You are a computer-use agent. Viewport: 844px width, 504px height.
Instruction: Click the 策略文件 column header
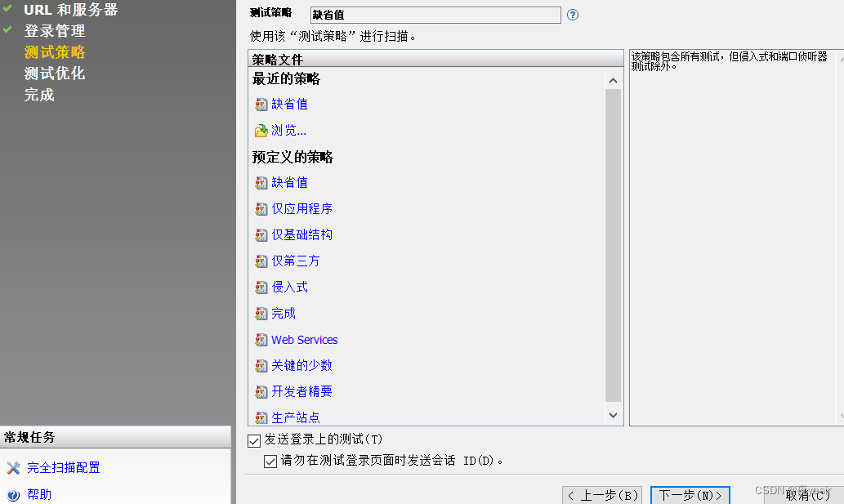coord(436,59)
